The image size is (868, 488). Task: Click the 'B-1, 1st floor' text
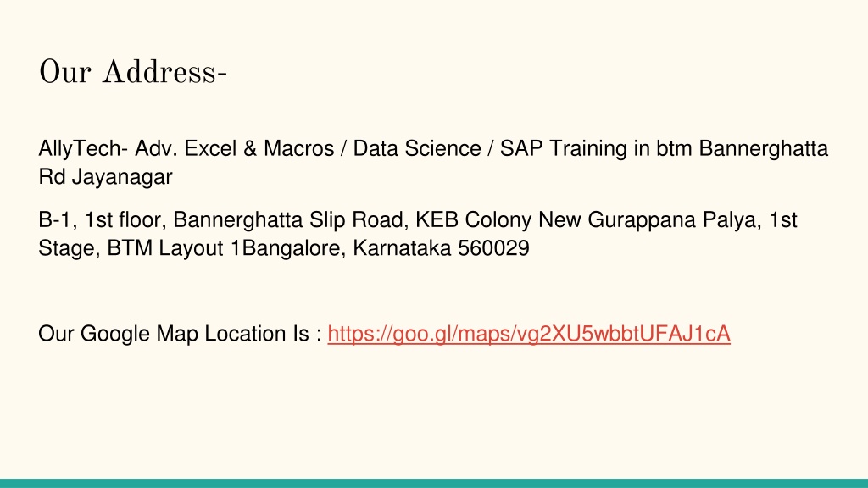(100, 220)
